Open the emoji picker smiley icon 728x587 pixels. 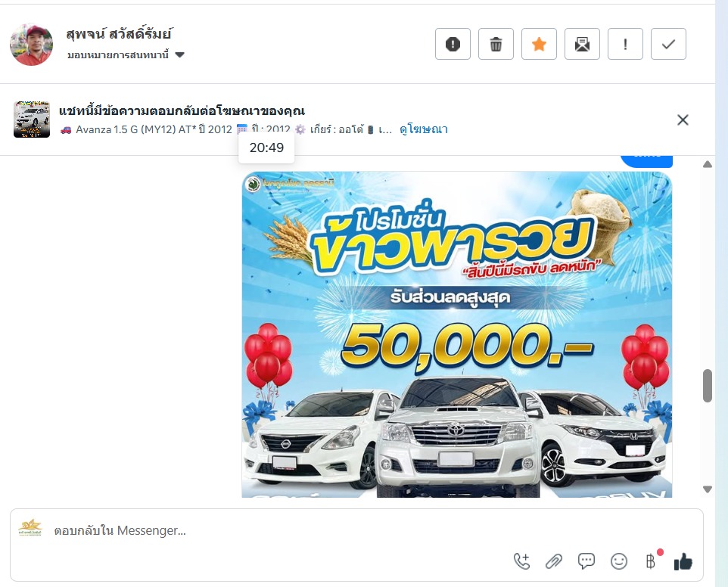point(619,561)
